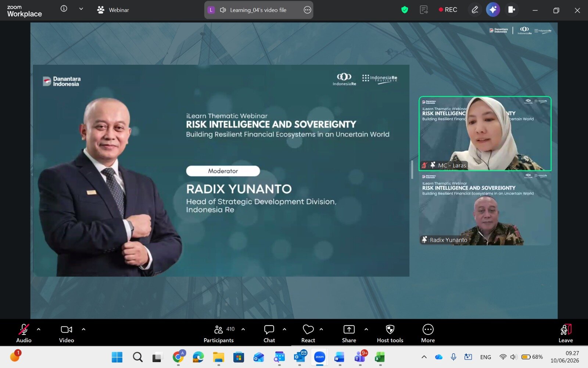Viewport: 588px width, 368px height.
Task: Open the transcript notes icon
Action: (424, 10)
